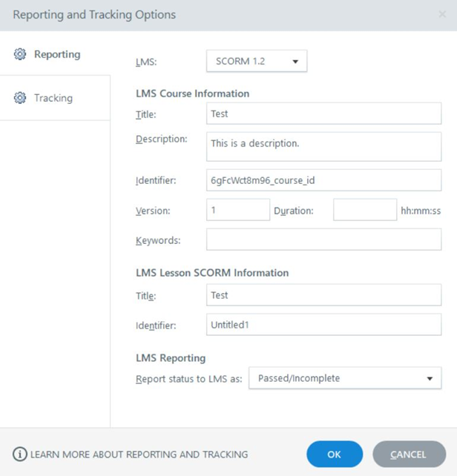Switch to the Tracking tab
Image resolution: width=457 pixels, height=476 pixels.
(x=55, y=98)
